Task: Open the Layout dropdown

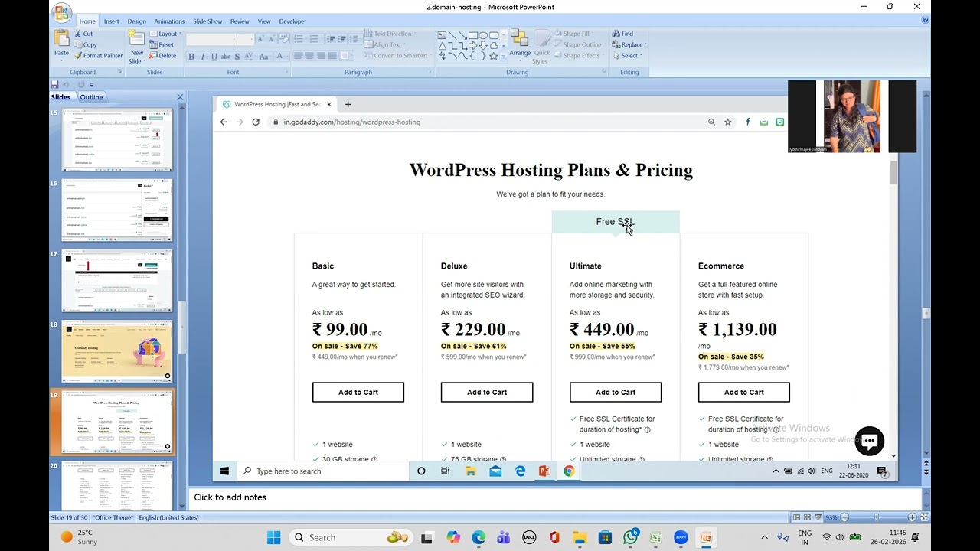Action: click(166, 34)
